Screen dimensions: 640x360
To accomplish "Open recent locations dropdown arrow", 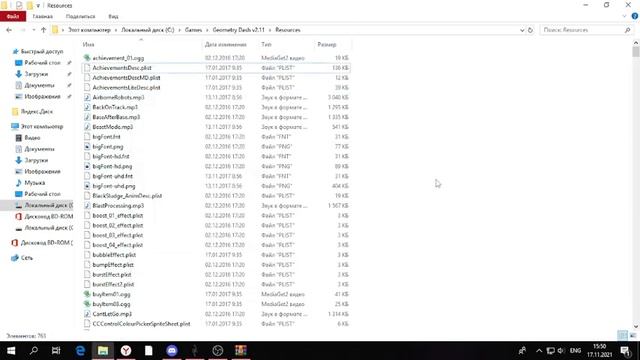I will pos(33,30).
